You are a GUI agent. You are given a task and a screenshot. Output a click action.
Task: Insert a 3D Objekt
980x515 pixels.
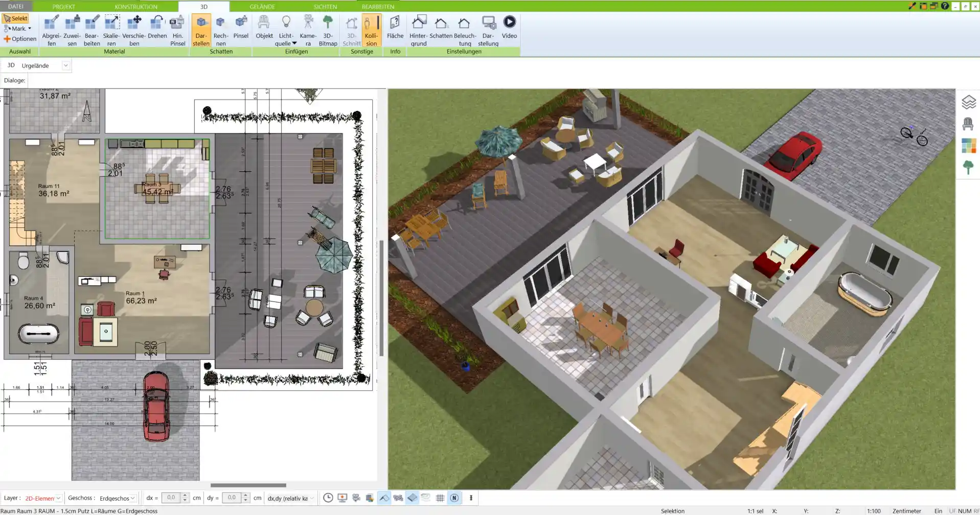tap(264, 27)
